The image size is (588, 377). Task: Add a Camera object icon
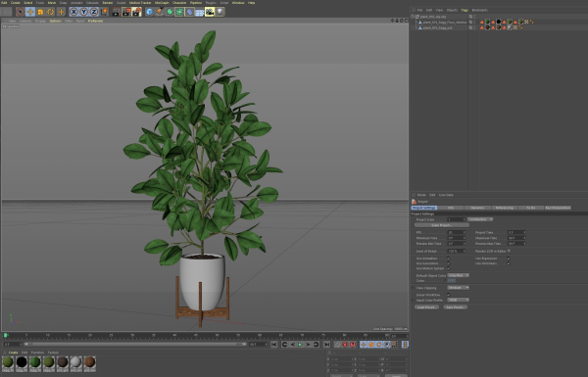coord(210,12)
